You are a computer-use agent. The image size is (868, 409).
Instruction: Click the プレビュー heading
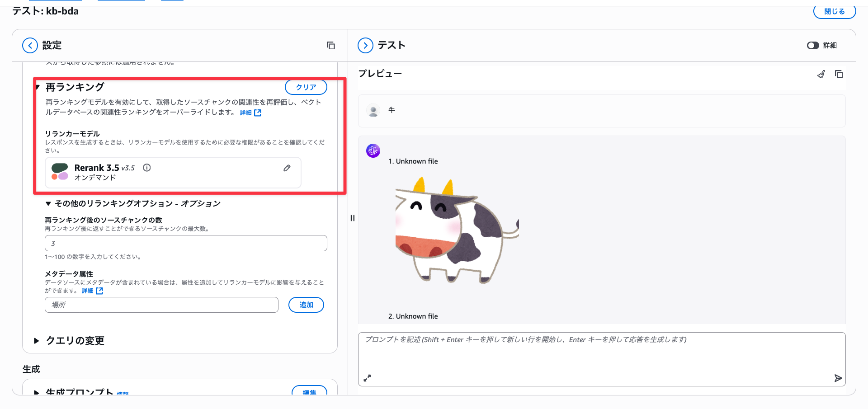tap(380, 74)
